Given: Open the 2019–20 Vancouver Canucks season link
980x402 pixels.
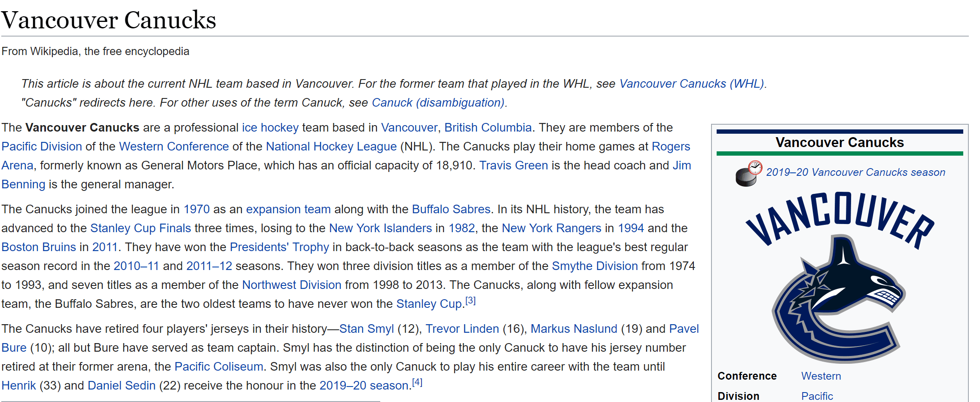Looking at the screenshot, I should point(855,172).
